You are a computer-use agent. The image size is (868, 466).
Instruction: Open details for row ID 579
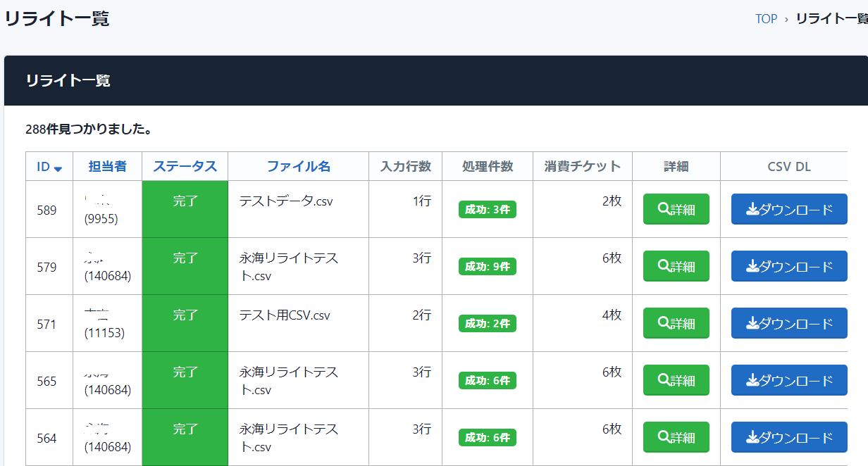tap(676, 266)
